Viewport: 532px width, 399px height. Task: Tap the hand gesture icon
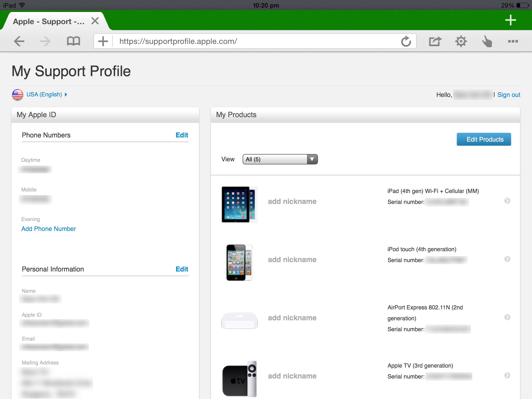(487, 41)
